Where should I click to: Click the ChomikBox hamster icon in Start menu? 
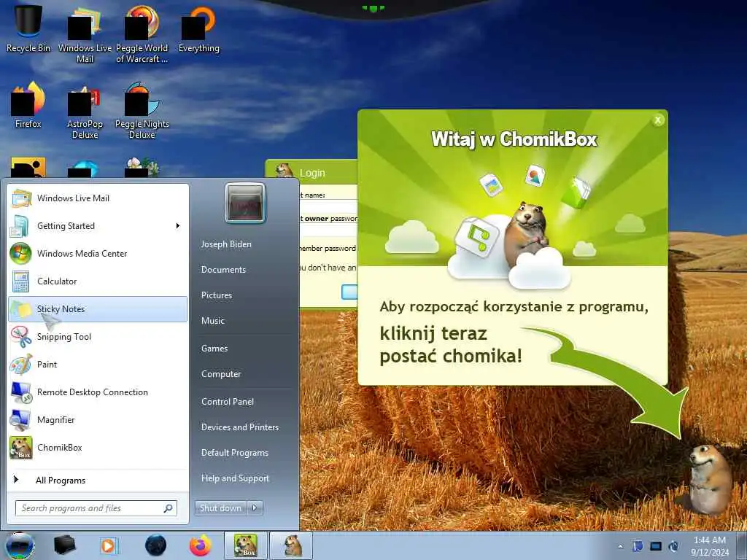coord(21,448)
